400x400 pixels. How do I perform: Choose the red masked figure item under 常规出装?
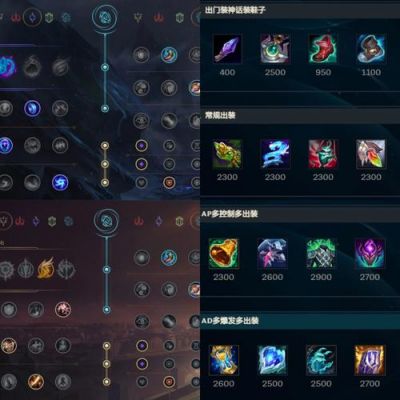point(323,154)
